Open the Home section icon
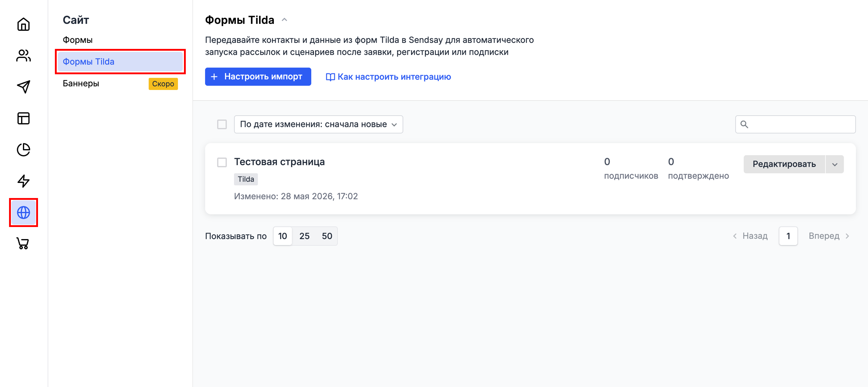The height and width of the screenshot is (387, 868). (x=23, y=24)
